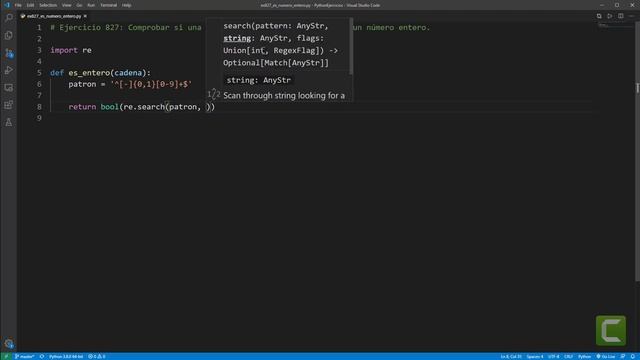Viewport: 640px width, 360px height.
Task: Click the regex string on line 6
Action: tap(151, 84)
